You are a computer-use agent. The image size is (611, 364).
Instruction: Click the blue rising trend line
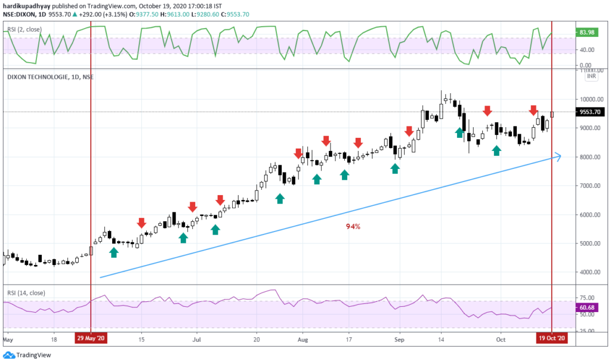tap(331, 217)
